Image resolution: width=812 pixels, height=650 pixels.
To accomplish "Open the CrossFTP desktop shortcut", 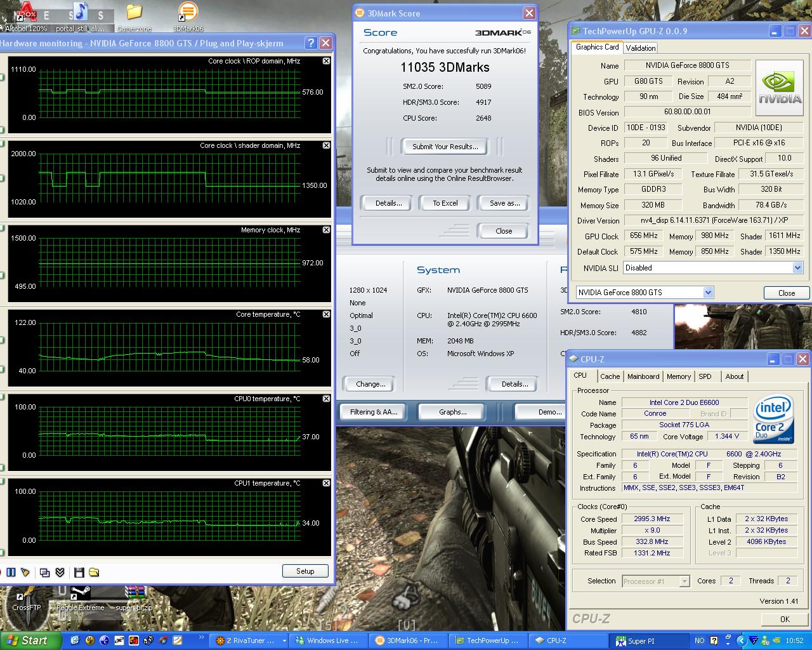I will [x=27, y=598].
